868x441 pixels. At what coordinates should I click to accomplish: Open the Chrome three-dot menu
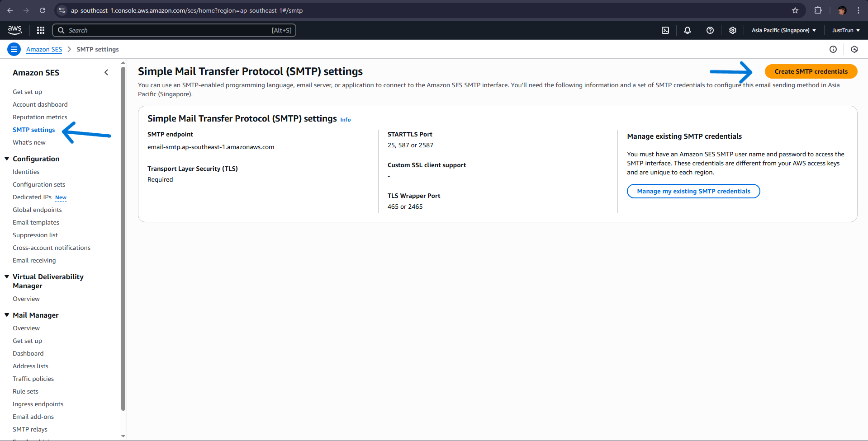(859, 10)
